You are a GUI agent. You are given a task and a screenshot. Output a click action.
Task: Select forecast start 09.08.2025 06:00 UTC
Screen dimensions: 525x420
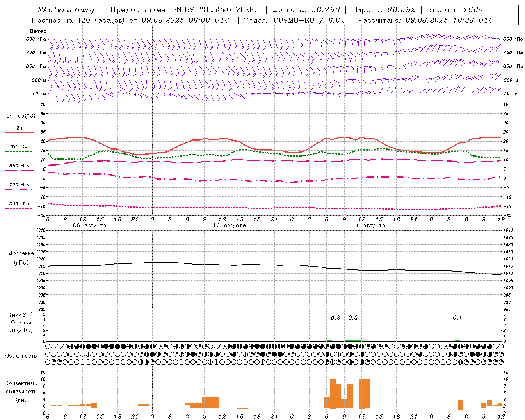(x=185, y=20)
